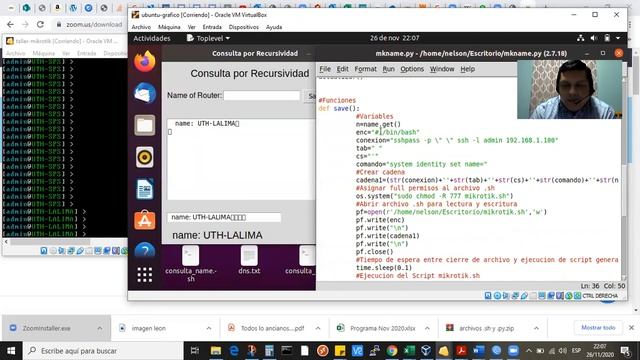Open the command prompt on the taskbar

(x=287, y=351)
